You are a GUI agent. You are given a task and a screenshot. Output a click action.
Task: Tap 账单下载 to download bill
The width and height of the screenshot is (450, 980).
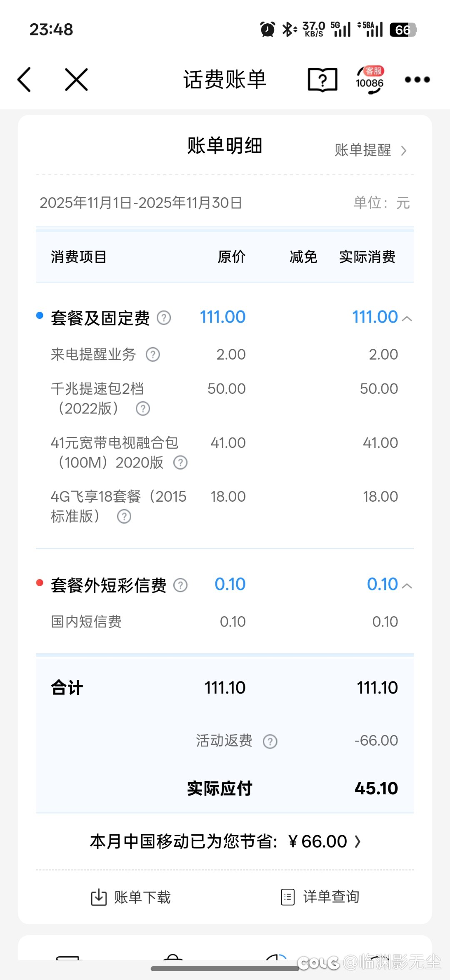(x=131, y=897)
